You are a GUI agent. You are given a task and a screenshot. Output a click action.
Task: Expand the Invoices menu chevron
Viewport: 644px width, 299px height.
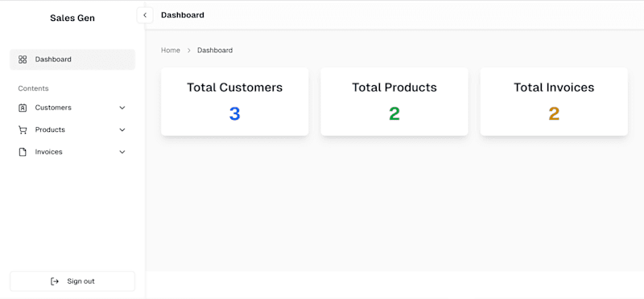point(122,152)
